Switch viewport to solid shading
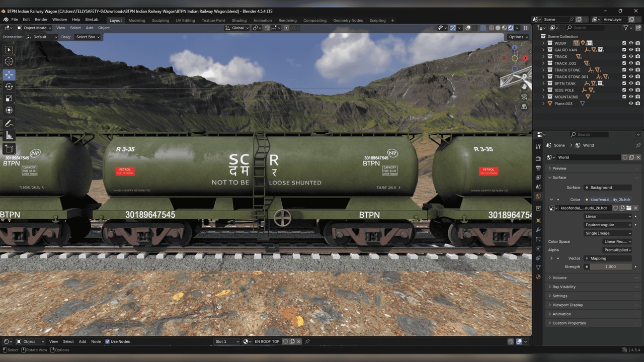 [x=498, y=28]
